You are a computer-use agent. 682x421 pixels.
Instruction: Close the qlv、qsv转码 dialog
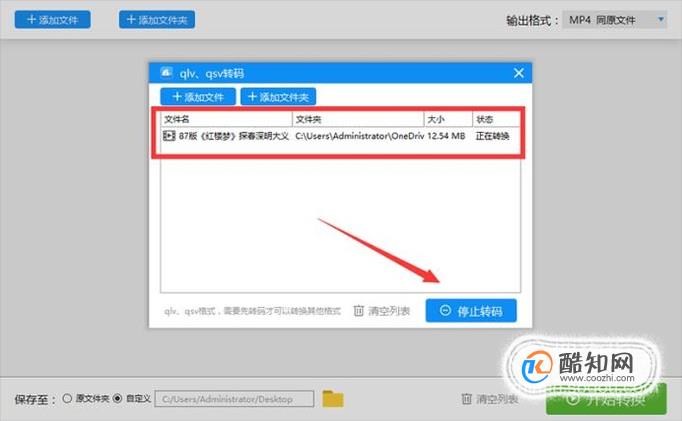(518, 73)
